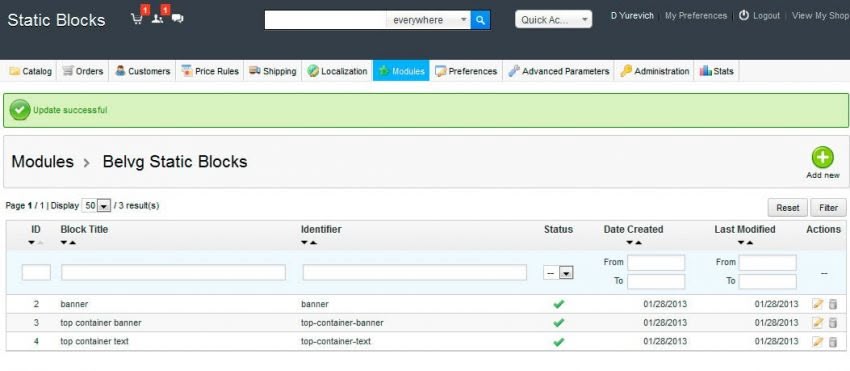Focus the ID filter field

36,272
